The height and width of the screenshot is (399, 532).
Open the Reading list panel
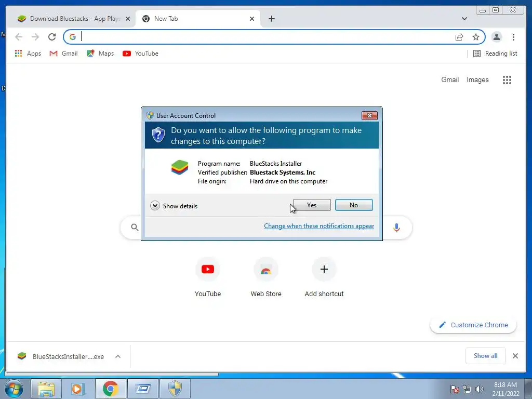[495, 54]
